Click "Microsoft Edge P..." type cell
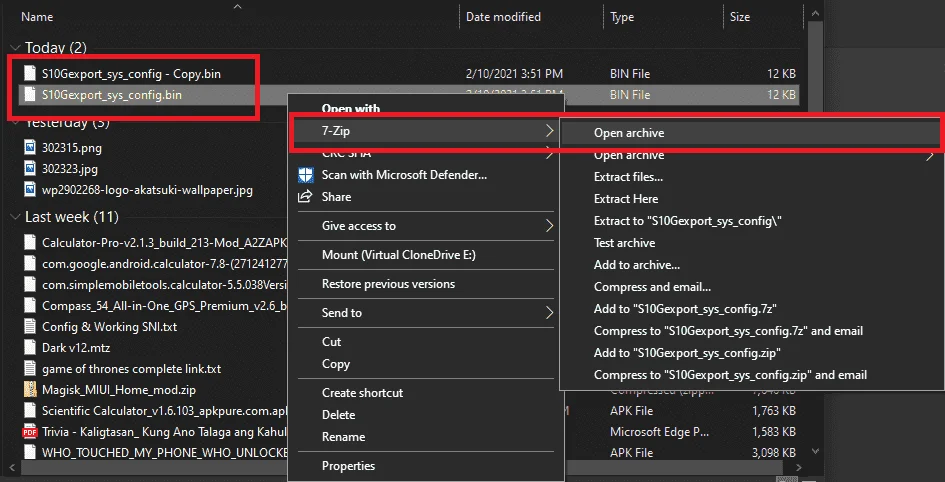The image size is (945, 482). (659, 431)
